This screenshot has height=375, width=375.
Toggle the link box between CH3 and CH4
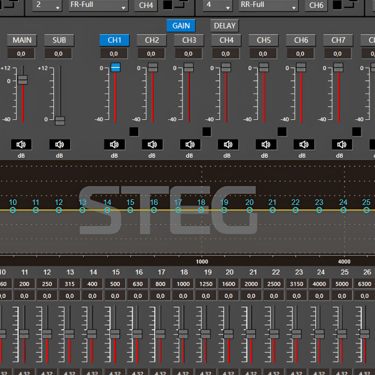point(207,132)
